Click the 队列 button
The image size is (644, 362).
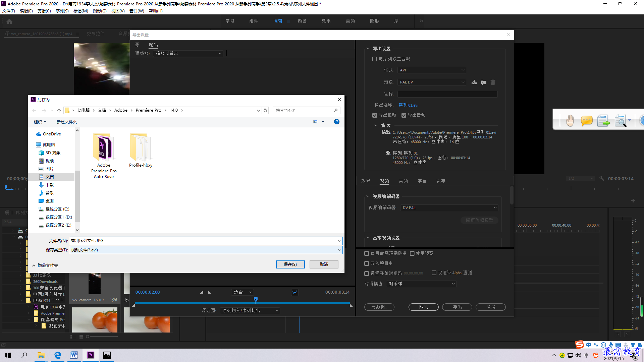pyautogui.click(x=424, y=307)
